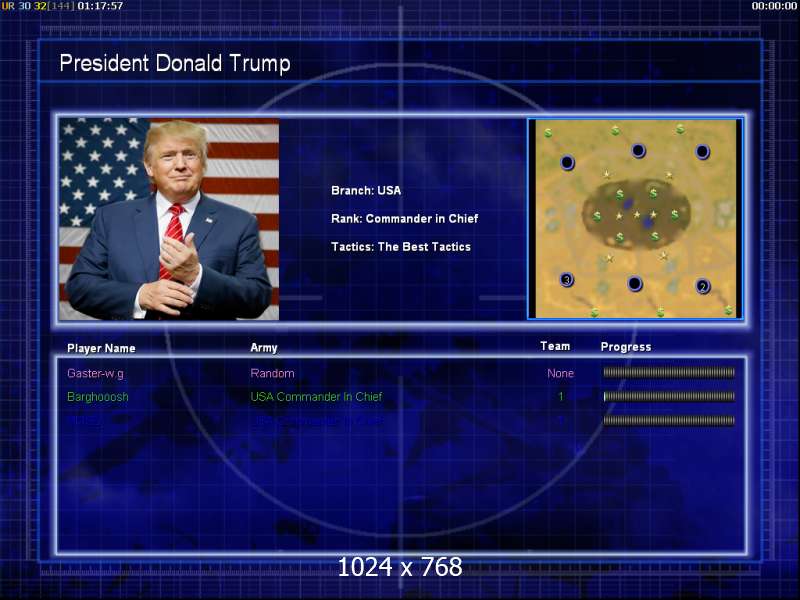800x600 pixels.
Task: Click the Barghooosh loading progress bar
Action: pyautogui.click(x=669, y=396)
